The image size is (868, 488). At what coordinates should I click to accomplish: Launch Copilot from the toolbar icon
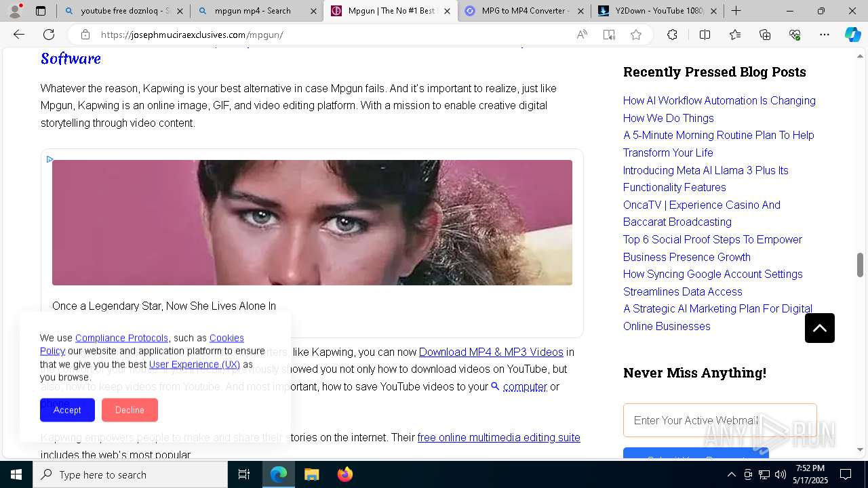click(852, 35)
